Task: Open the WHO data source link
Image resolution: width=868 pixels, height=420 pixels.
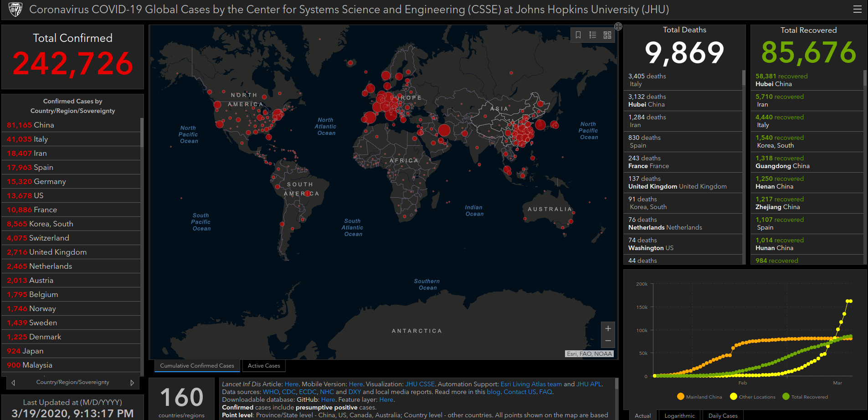Action: coord(271,392)
